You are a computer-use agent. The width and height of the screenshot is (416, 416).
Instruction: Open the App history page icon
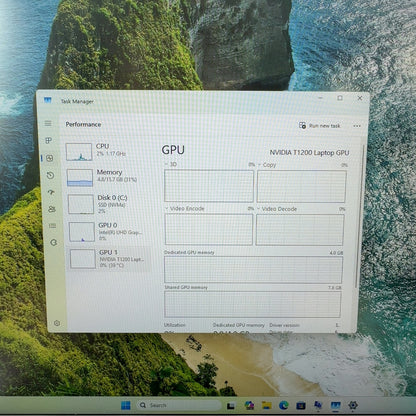[x=50, y=175]
